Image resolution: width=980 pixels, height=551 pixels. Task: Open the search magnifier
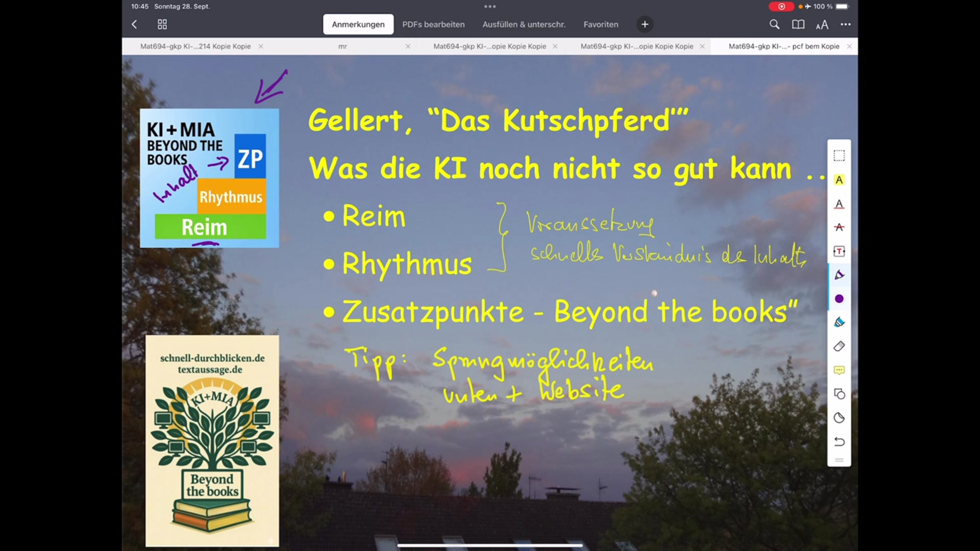coord(774,24)
